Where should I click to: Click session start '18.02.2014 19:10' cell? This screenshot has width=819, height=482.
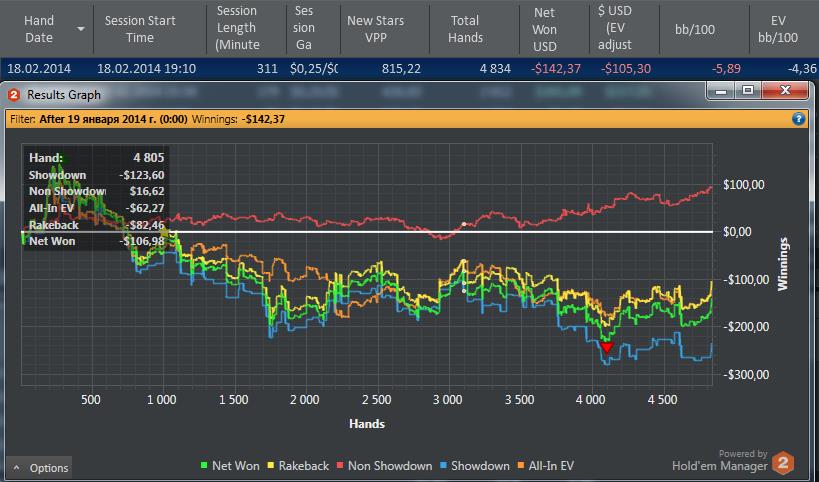point(147,69)
